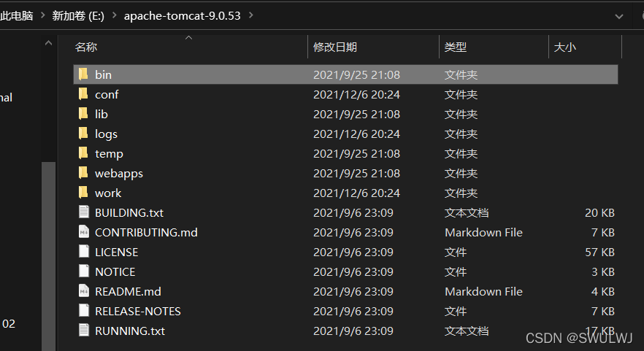Expand chevron after apache-tomcat-9.0.53 in address bar
Screen dimensions: 644x351
click(251, 15)
